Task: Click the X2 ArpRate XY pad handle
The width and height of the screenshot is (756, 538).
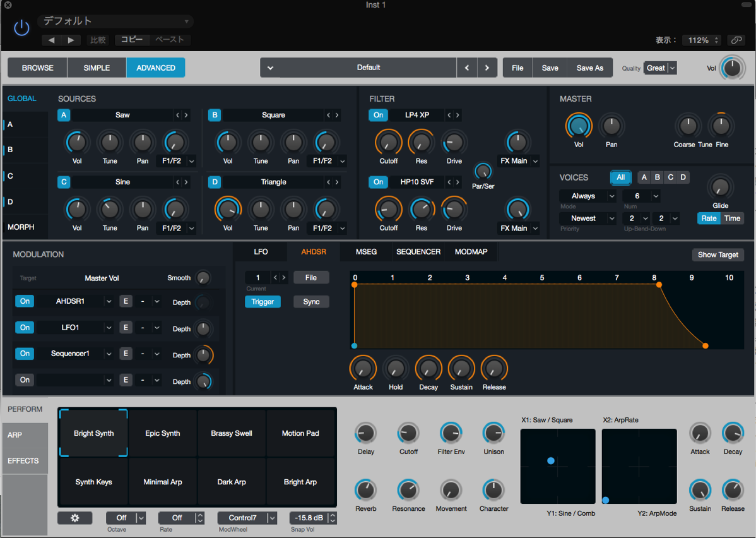Action: [606, 500]
